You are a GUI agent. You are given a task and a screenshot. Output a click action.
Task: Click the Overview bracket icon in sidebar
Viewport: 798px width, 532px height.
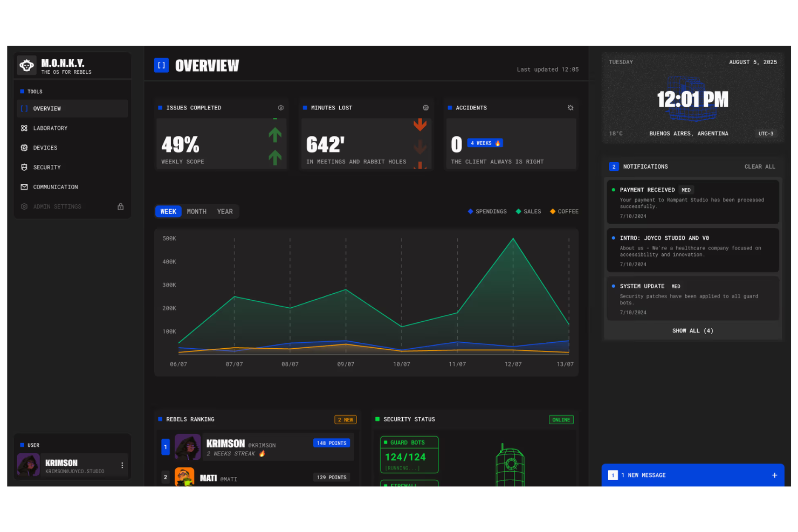24,108
